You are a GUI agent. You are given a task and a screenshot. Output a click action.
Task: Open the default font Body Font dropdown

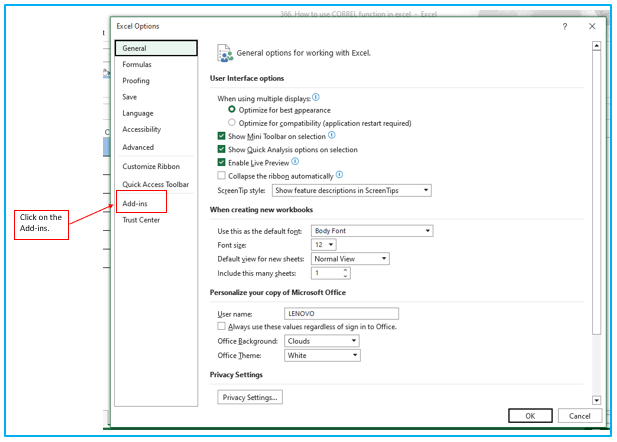(x=372, y=231)
